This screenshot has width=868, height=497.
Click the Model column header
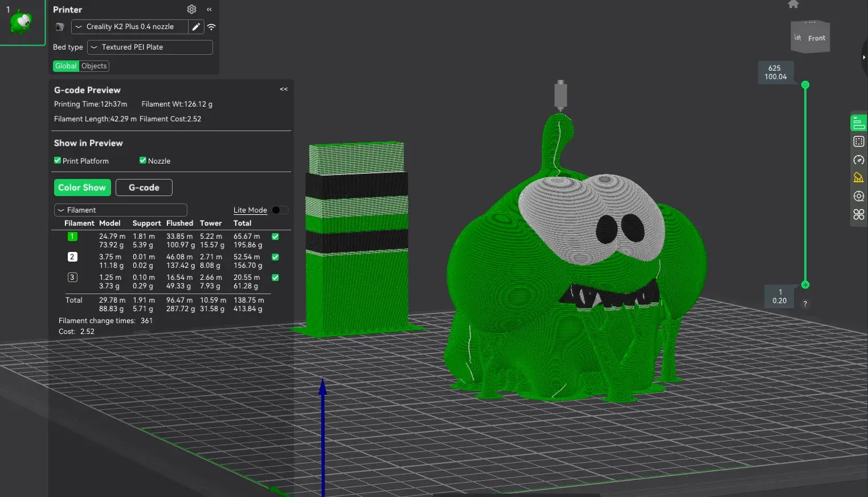[109, 223]
